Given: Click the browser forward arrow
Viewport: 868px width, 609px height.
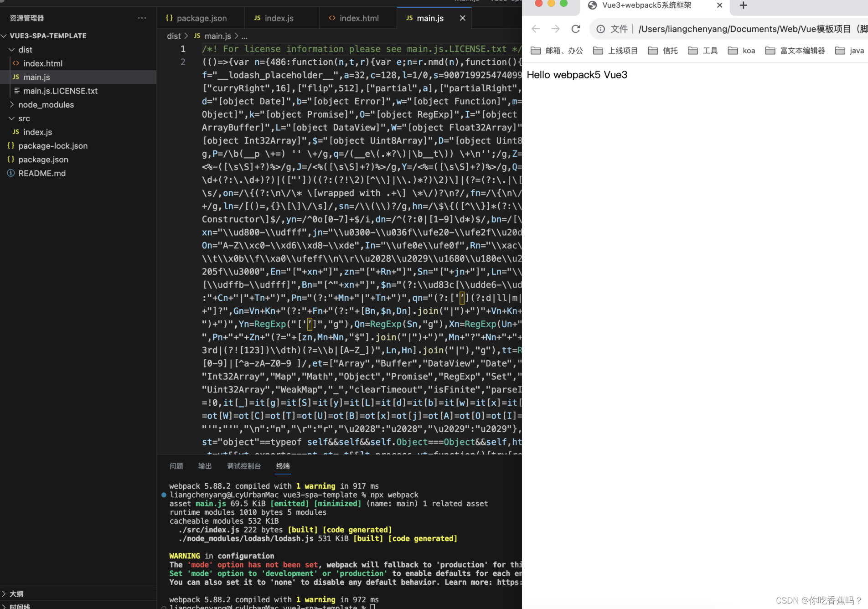Looking at the screenshot, I should point(556,29).
